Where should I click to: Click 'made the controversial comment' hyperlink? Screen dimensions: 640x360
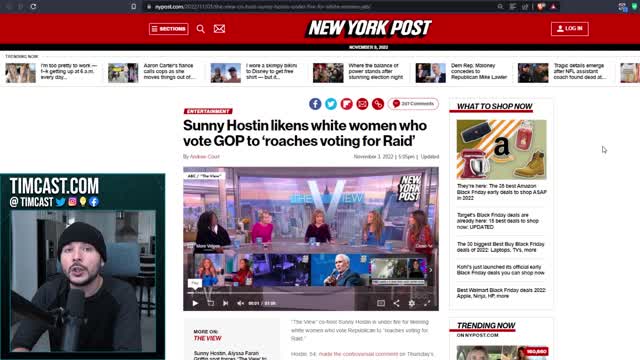coord(358,354)
